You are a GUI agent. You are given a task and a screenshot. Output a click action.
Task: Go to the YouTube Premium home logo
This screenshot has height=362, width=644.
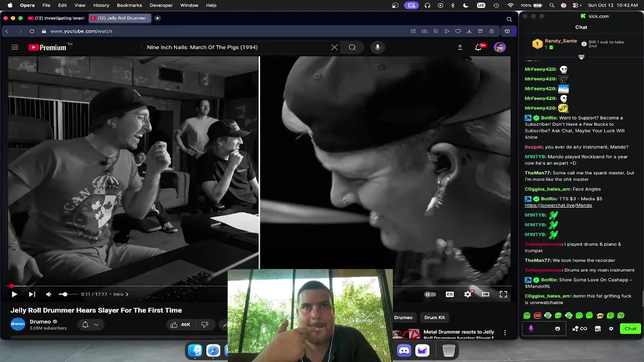(x=47, y=47)
